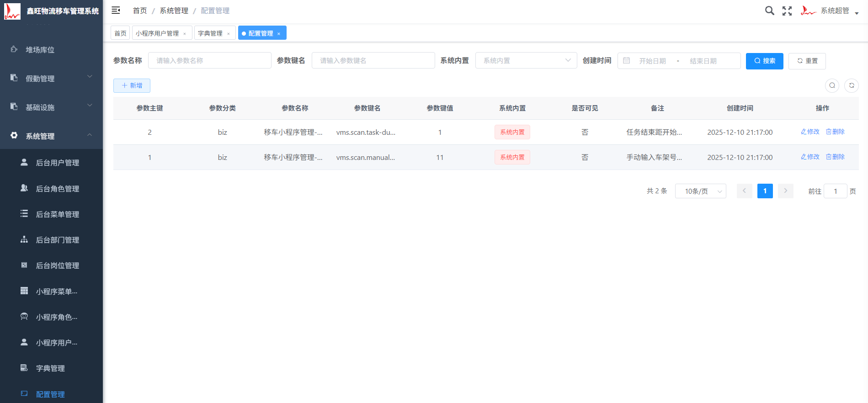This screenshot has height=403, width=868.
Task: Click the 搜索 search button
Action: pyautogui.click(x=765, y=61)
